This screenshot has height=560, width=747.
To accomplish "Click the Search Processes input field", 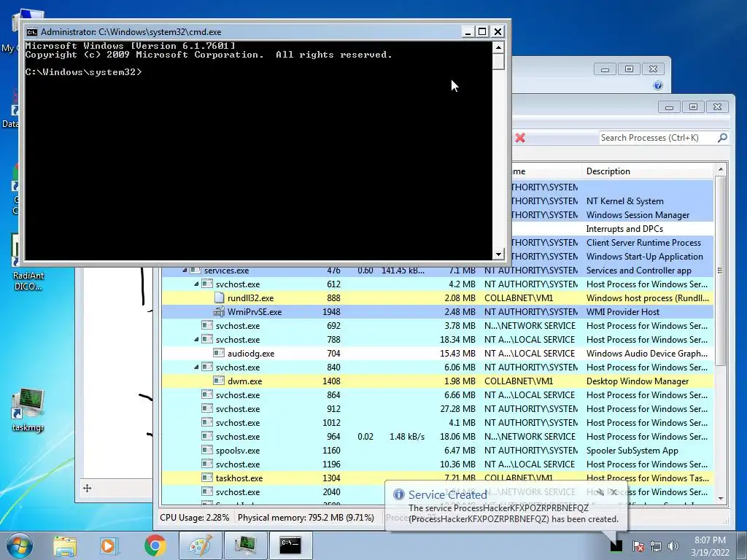I will (x=657, y=138).
